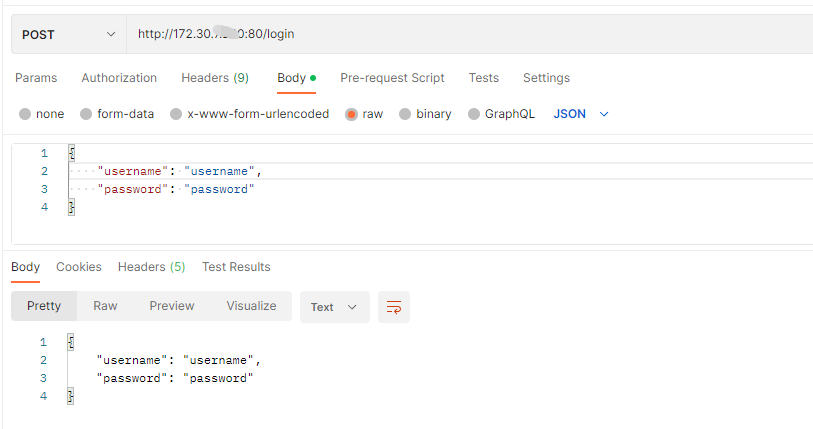The width and height of the screenshot is (813, 429).
Task: Open the request Settings tab
Action: point(546,78)
